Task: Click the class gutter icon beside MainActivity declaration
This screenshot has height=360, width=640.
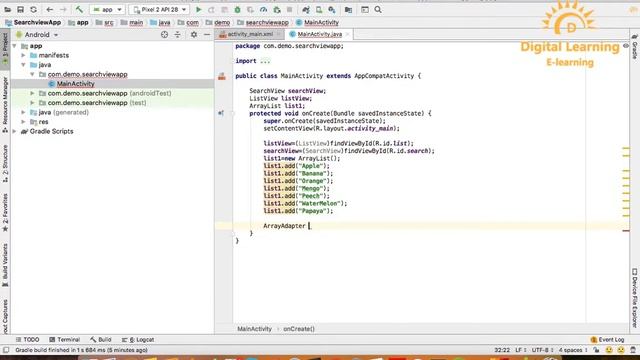Action: [222, 76]
